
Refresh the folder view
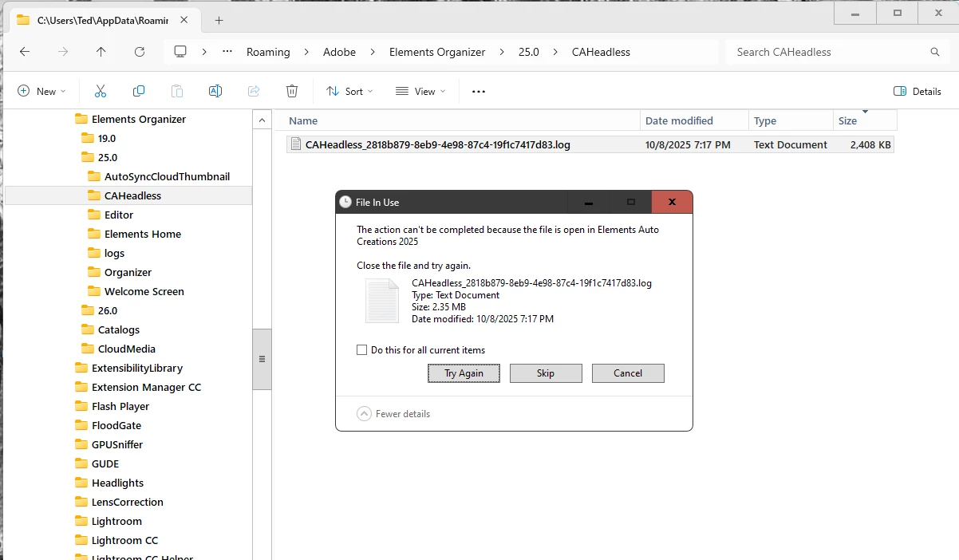pos(140,52)
